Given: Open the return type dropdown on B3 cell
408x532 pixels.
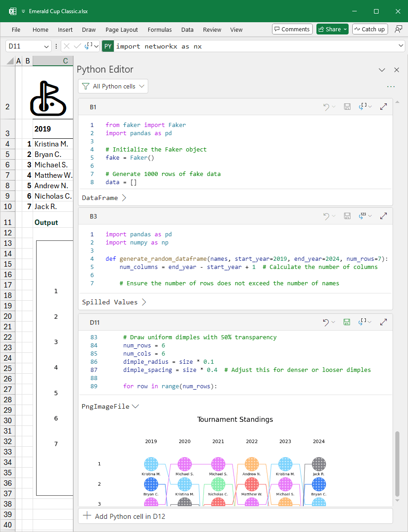Looking at the screenshot, I should (365, 216).
